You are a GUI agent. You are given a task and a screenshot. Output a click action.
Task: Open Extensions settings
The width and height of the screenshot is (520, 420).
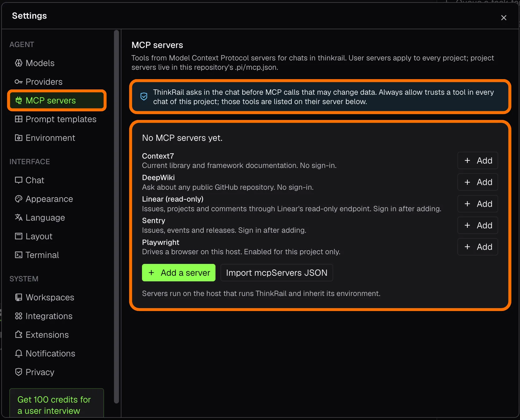coord(57,335)
